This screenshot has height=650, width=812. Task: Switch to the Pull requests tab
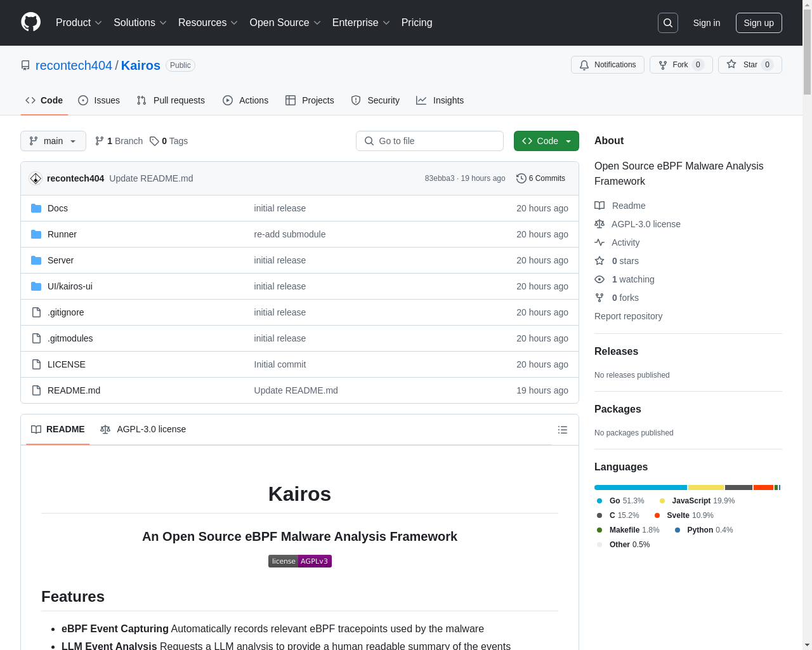(171, 100)
